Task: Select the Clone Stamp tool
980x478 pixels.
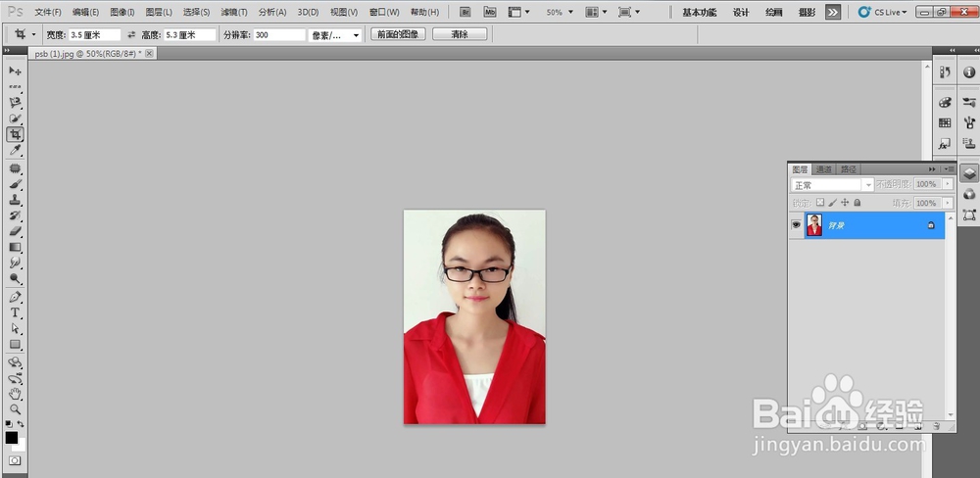Action: click(15, 200)
